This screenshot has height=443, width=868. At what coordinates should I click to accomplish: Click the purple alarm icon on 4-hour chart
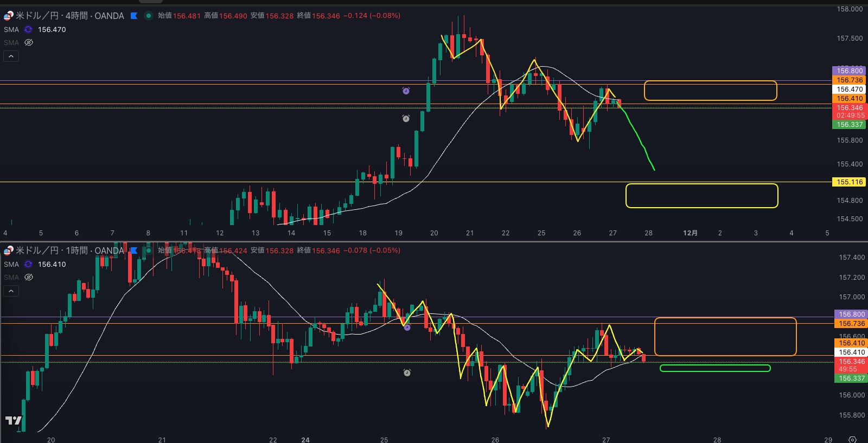pyautogui.click(x=406, y=91)
